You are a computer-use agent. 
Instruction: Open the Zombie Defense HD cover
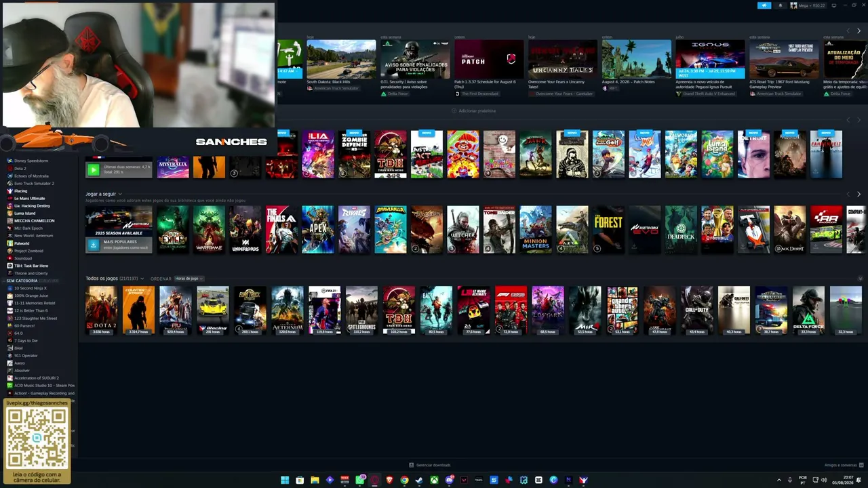tap(354, 155)
